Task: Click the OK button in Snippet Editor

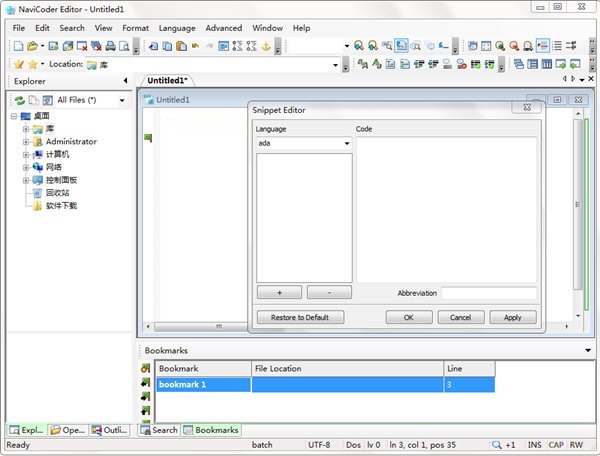Action: click(x=409, y=317)
